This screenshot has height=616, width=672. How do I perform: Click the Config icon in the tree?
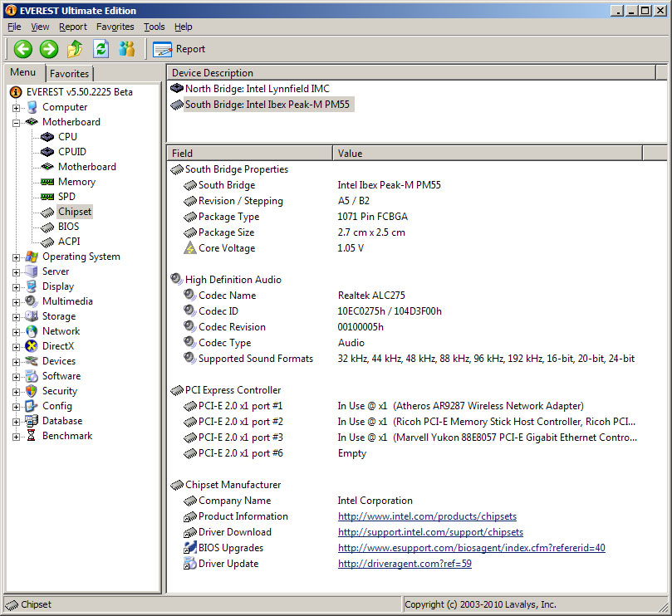(32, 406)
